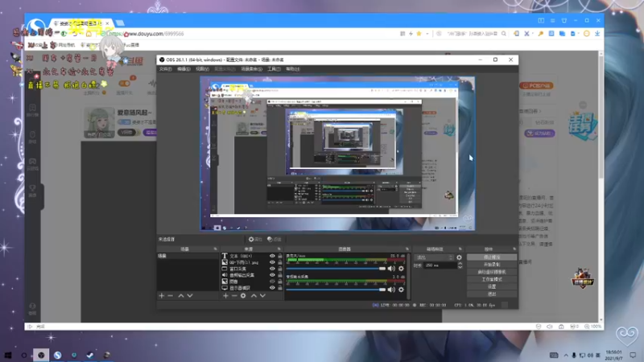This screenshot has width=644, height=362.
Task: Click the 退出 exit button in OBS
Action: (492, 294)
